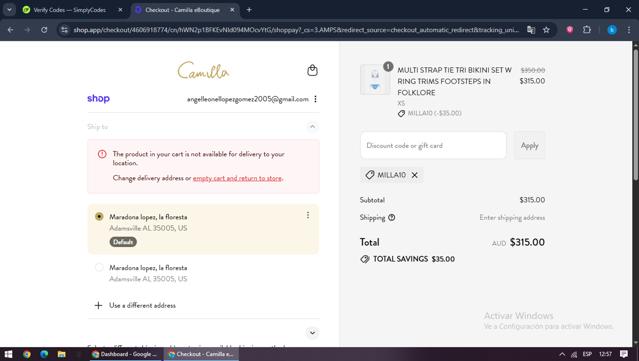Select the second Maradona lopez address
Viewport: 639px width, 361px height.
pyautogui.click(x=99, y=268)
